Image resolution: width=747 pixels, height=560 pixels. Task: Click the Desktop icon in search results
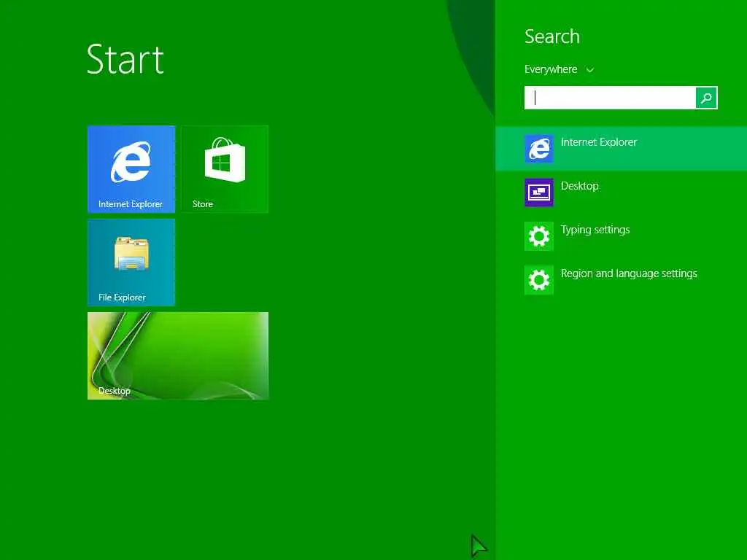(x=539, y=192)
